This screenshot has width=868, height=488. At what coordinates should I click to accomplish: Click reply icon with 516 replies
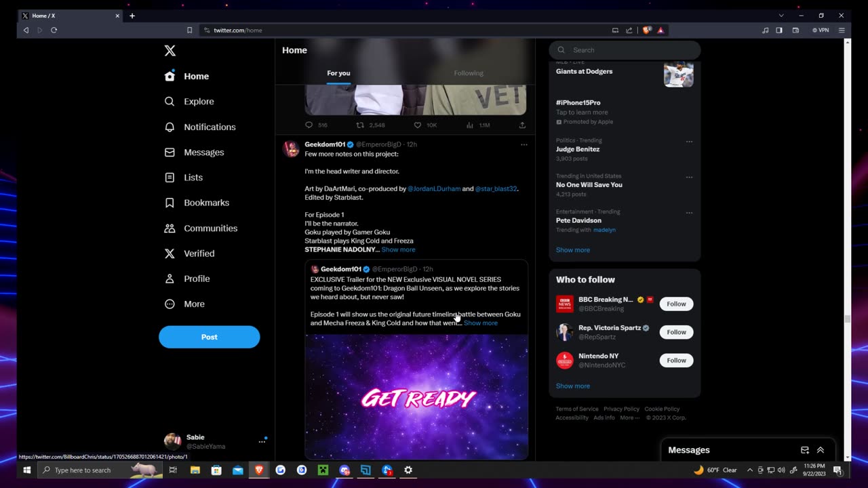coord(309,125)
